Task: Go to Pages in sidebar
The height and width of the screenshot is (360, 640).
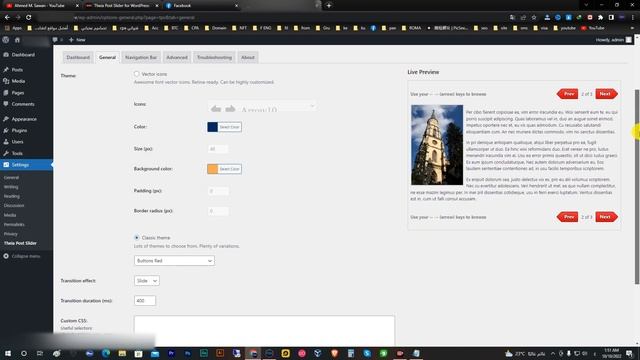Action: click(18, 93)
